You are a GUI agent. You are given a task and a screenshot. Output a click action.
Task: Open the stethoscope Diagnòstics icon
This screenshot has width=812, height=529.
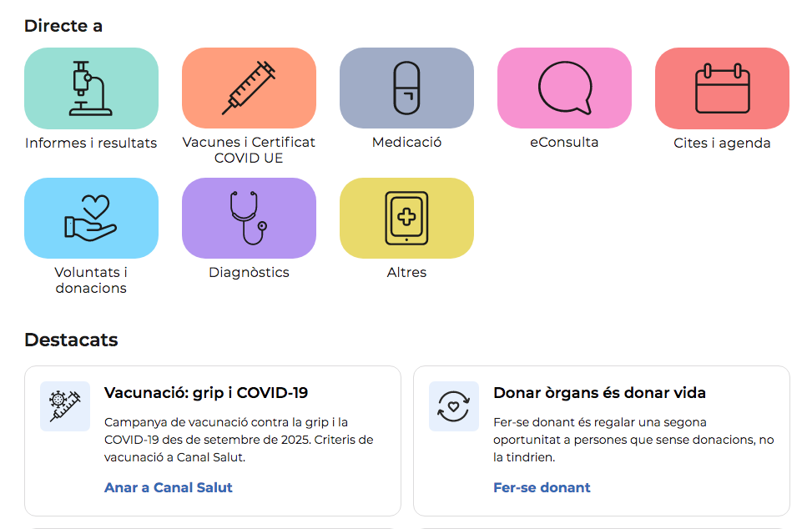click(249, 218)
